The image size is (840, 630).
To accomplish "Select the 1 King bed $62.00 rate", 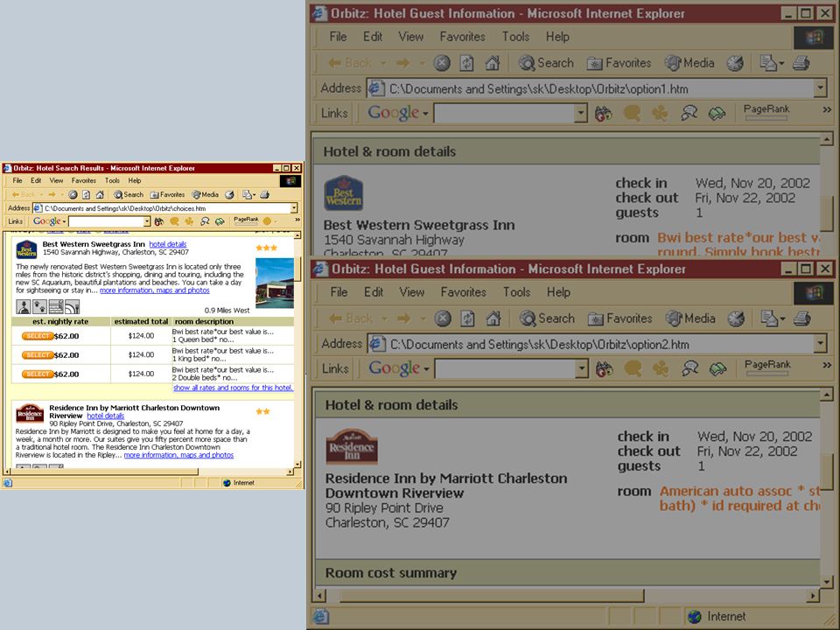I will pos(38,354).
